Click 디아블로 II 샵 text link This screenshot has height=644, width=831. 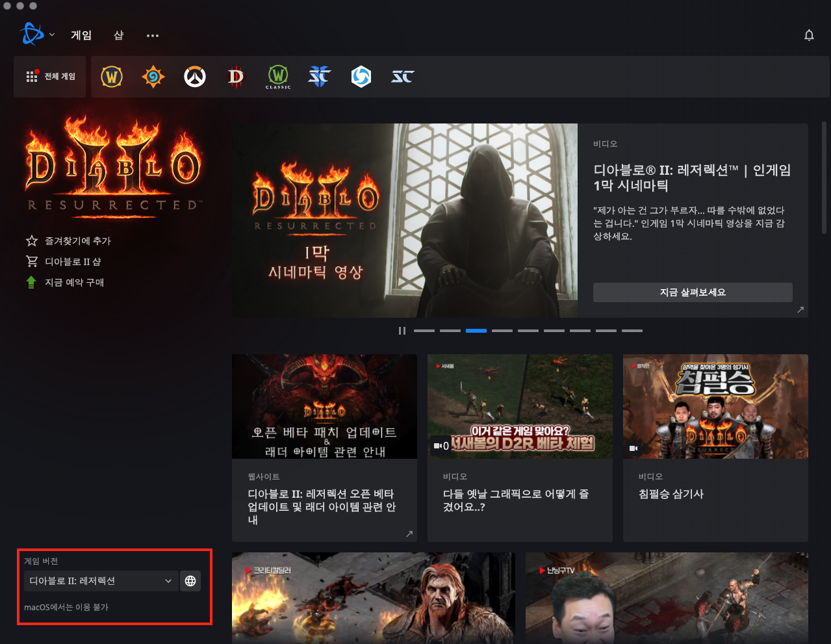[73, 261]
